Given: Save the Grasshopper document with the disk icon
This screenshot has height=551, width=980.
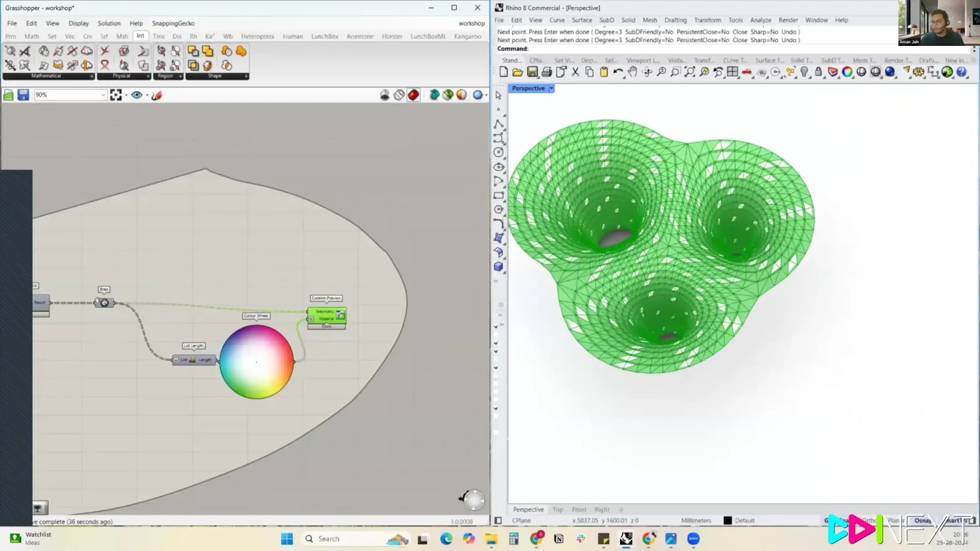Looking at the screenshot, I should tap(23, 95).
